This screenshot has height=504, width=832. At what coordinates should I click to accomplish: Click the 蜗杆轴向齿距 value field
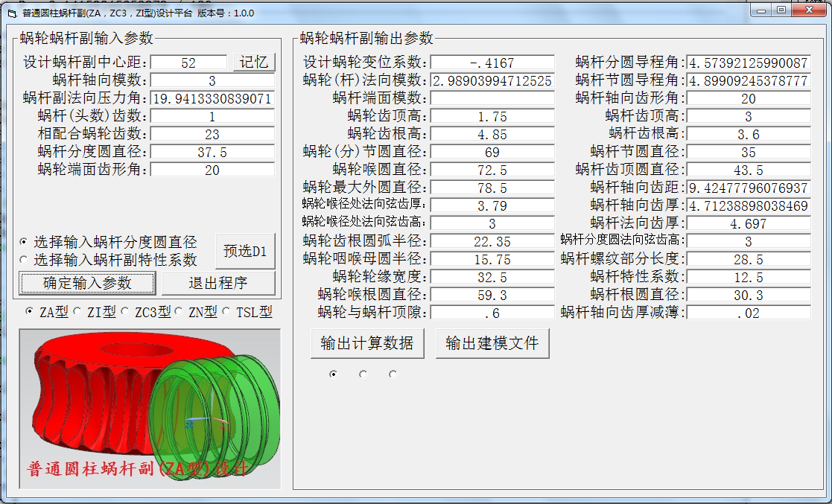(749, 188)
